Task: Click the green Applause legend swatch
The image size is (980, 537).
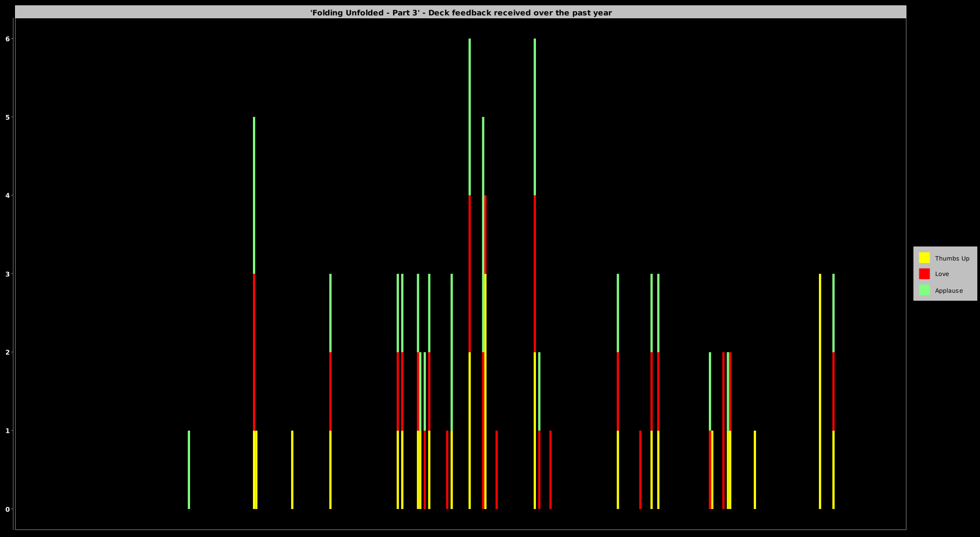Action: (924, 290)
